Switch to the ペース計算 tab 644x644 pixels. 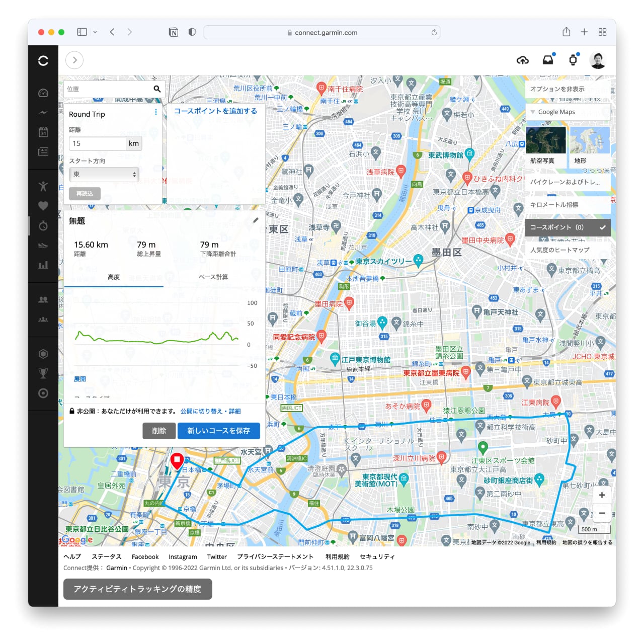(213, 277)
